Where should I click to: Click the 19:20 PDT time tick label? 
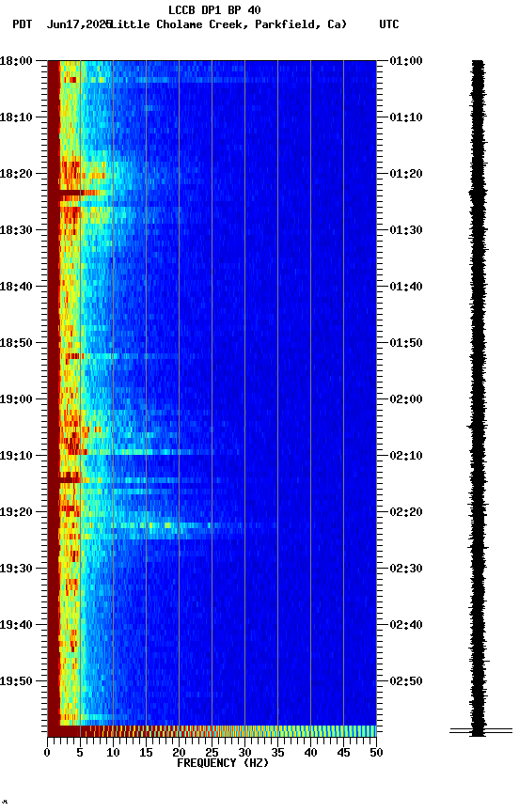(x=16, y=512)
